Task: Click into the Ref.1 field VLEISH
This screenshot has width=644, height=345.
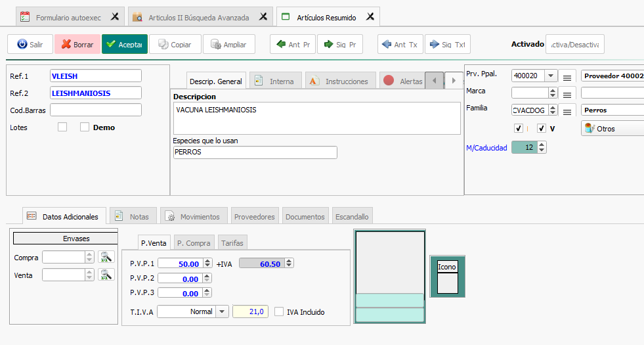Action: click(x=96, y=76)
